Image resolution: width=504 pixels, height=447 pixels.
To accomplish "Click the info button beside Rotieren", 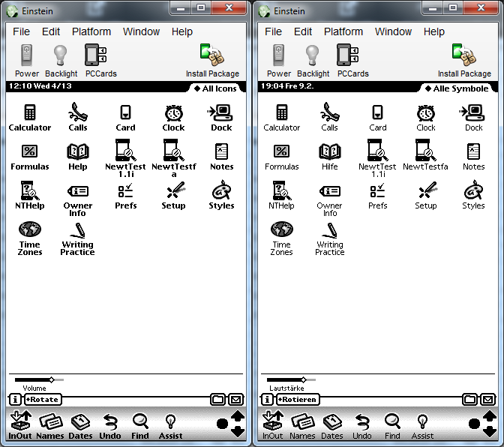I will coord(267,400).
